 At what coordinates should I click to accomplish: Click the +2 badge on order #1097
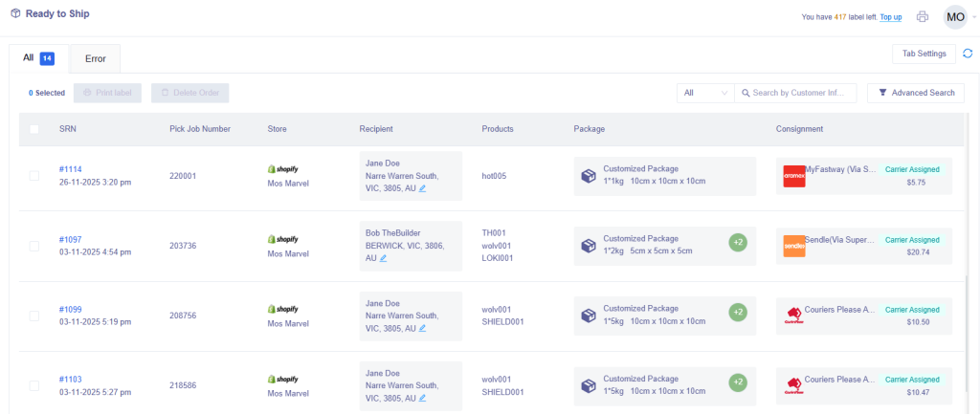(737, 242)
